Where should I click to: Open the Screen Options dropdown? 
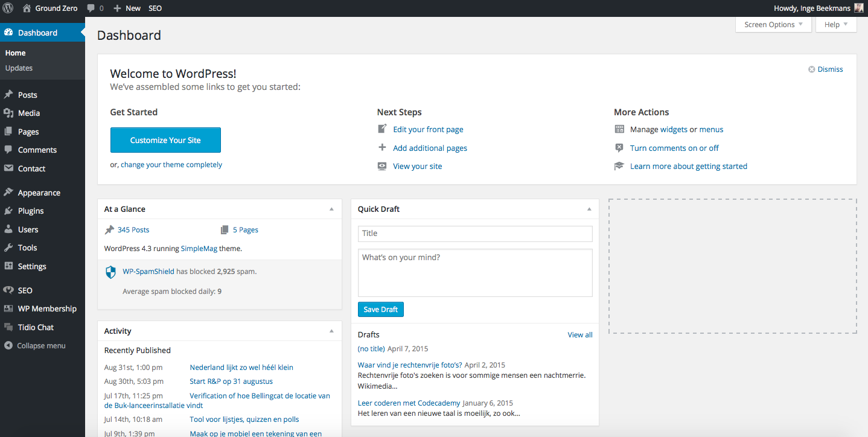(773, 25)
